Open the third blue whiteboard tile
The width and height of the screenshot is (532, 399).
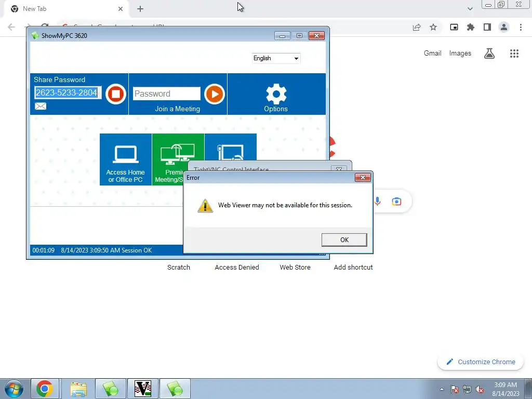click(x=231, y=147)
